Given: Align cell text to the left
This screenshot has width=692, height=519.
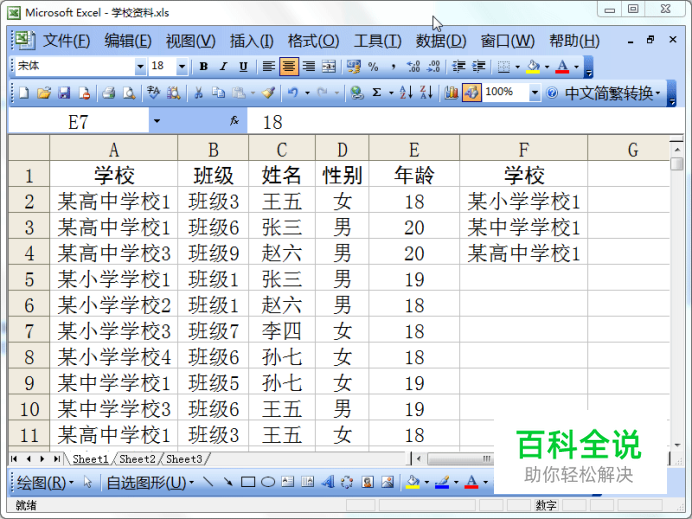Looking at the screenshot, I should pos(269,67).
